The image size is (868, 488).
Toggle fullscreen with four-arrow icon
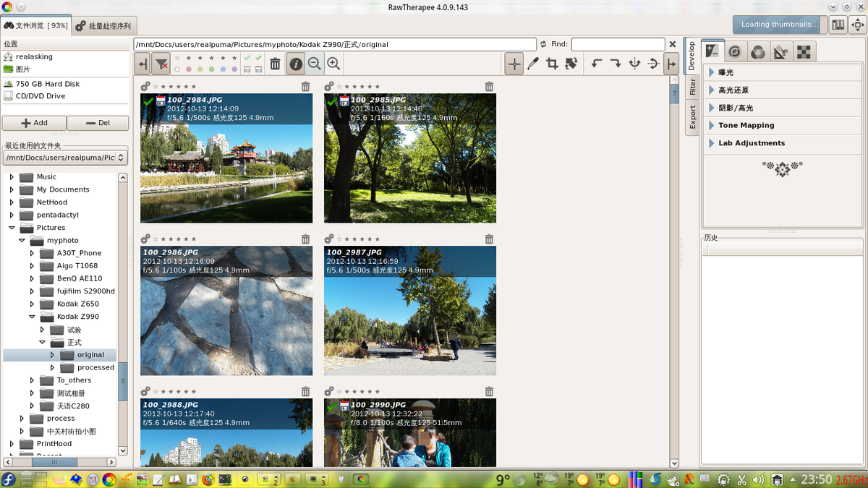[x=858, y=25]
